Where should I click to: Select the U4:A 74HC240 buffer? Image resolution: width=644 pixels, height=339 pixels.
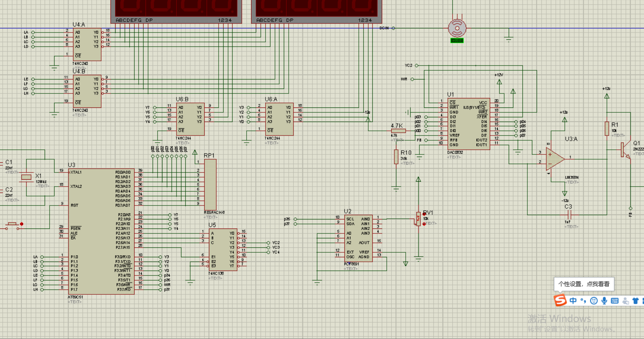pyautogui.click(x=87, y=44)
